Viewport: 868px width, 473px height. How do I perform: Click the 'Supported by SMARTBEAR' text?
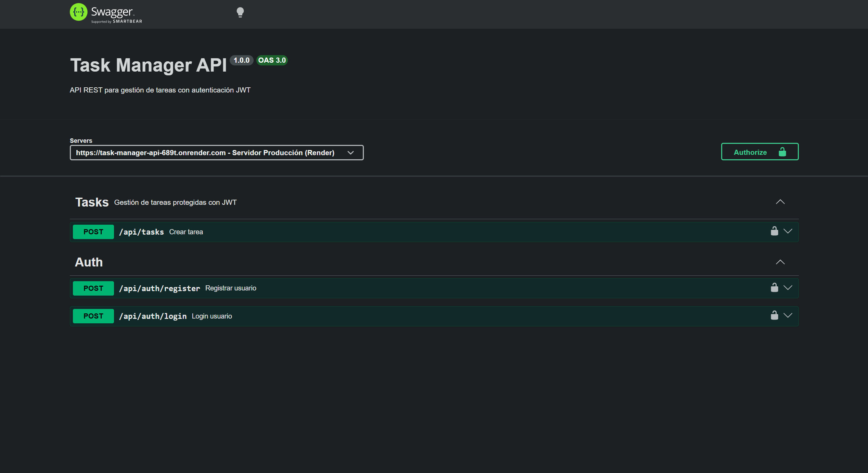(x=117, y=22)
